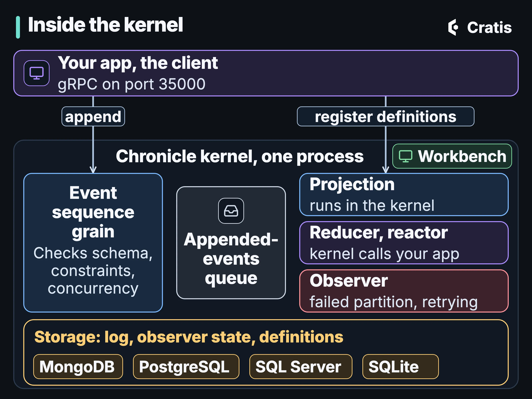
Task: Click the register definitions label
Action: (x=386, y=116)
